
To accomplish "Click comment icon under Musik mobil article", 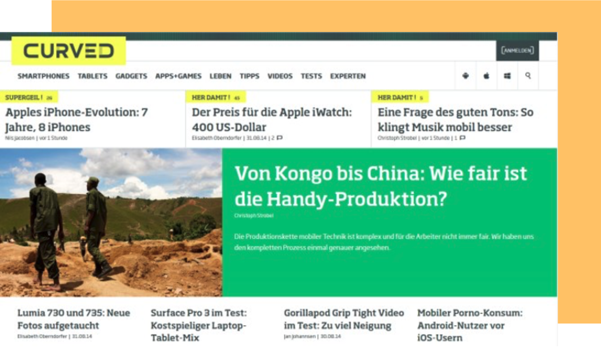I will tap(462, 138).
